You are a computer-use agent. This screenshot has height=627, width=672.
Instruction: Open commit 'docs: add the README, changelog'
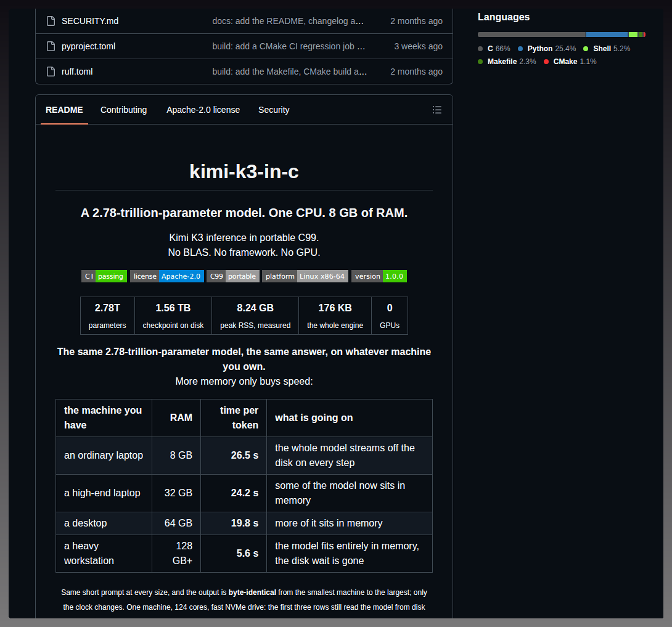pos(288,21)
